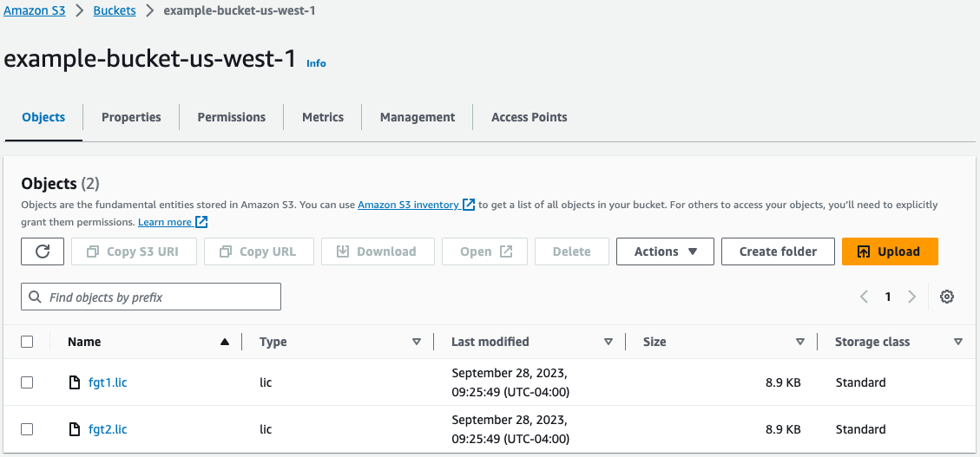Image resolution: width=980 pixels, height=457 pixels.
Task: Switch to the Properties tab
Action: pos(131,117)
